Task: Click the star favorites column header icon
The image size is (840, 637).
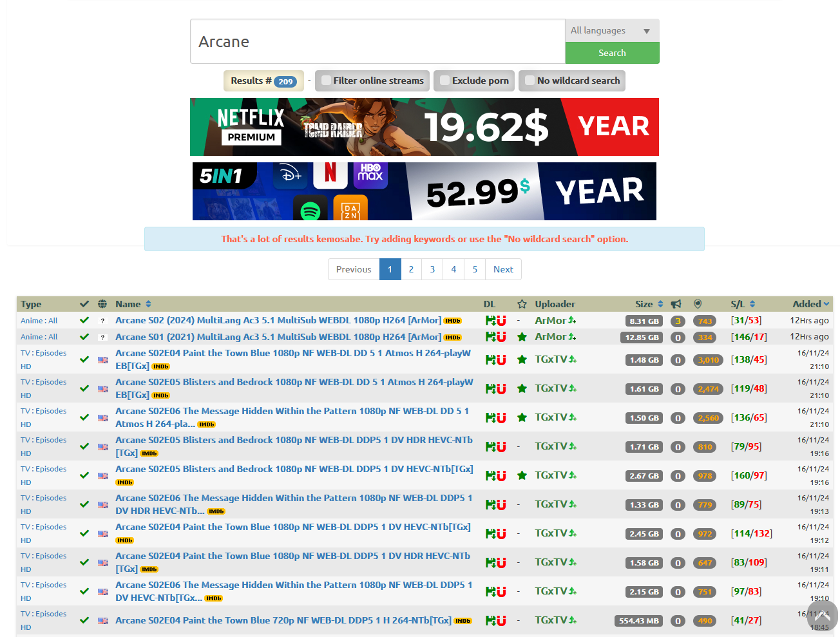Action: click(522, 304)
